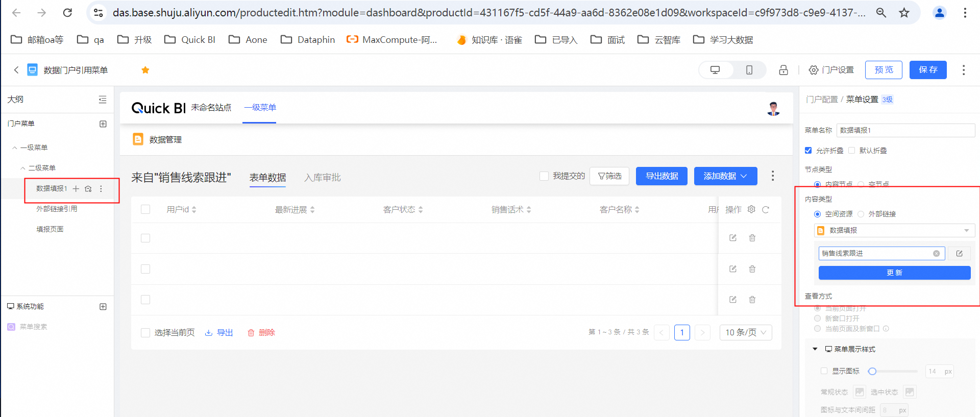Select the 外部链接 radio option
Screen dimensions: 980x417
click(x=861, y=214)
